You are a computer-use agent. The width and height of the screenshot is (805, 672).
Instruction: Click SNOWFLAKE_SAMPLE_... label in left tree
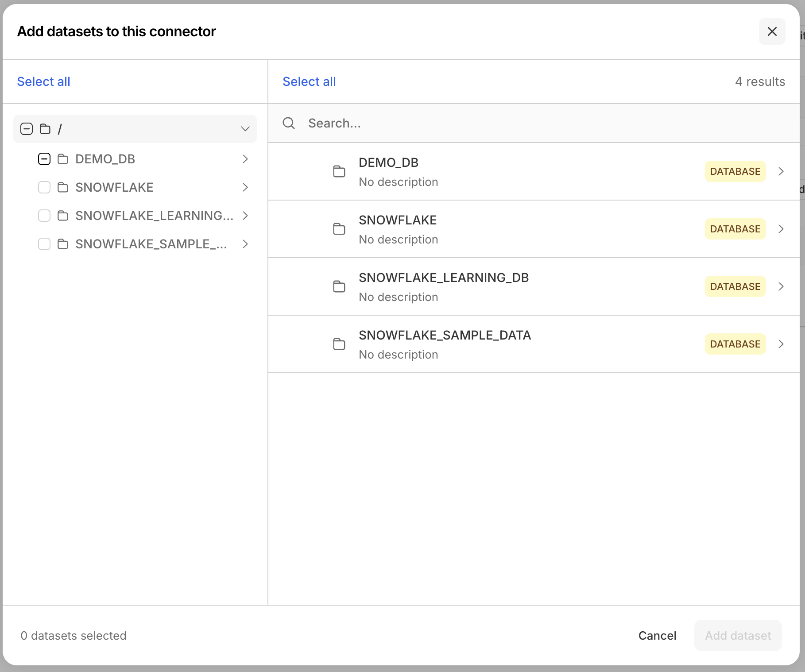coord(151,244)
